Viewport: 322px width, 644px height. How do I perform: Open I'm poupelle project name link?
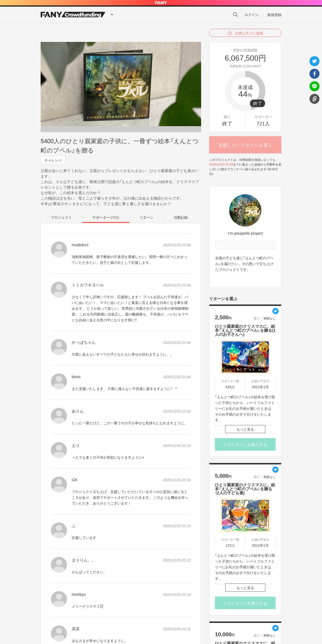245,233
